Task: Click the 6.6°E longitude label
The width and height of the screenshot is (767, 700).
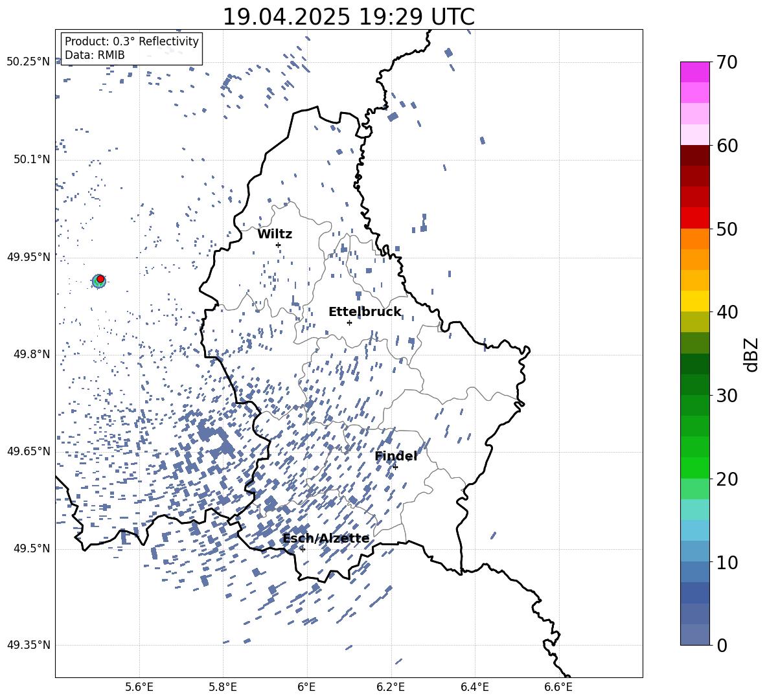Action: tap(558, 687)
